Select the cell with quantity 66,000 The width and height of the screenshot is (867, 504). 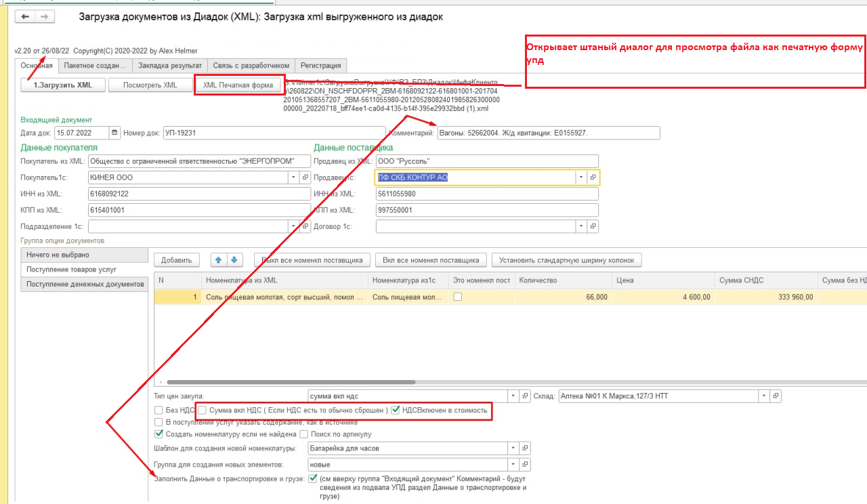tap(564, 297)
